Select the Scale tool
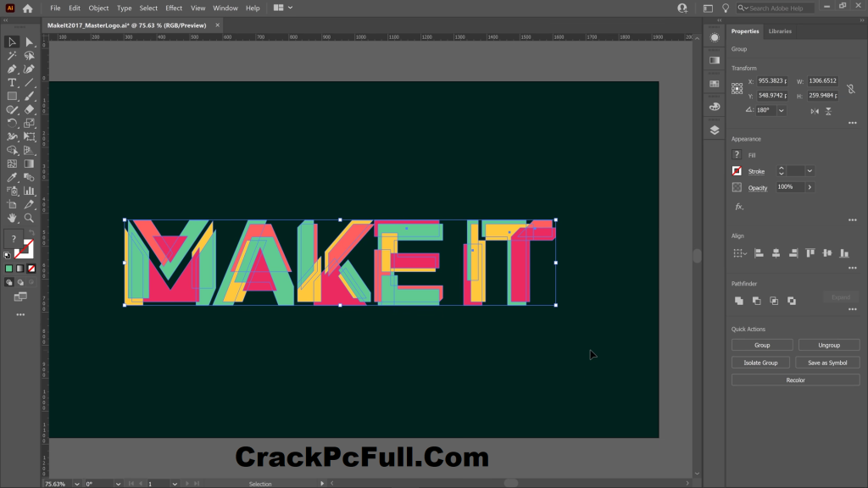Viewport: 868px width, 488px height. (x=30, y=123)
